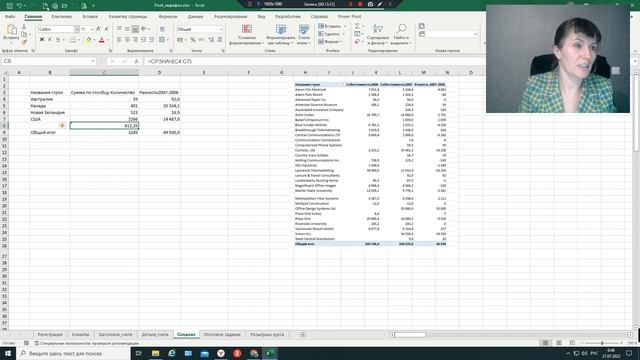Open Cell Styles gallery

304,34
